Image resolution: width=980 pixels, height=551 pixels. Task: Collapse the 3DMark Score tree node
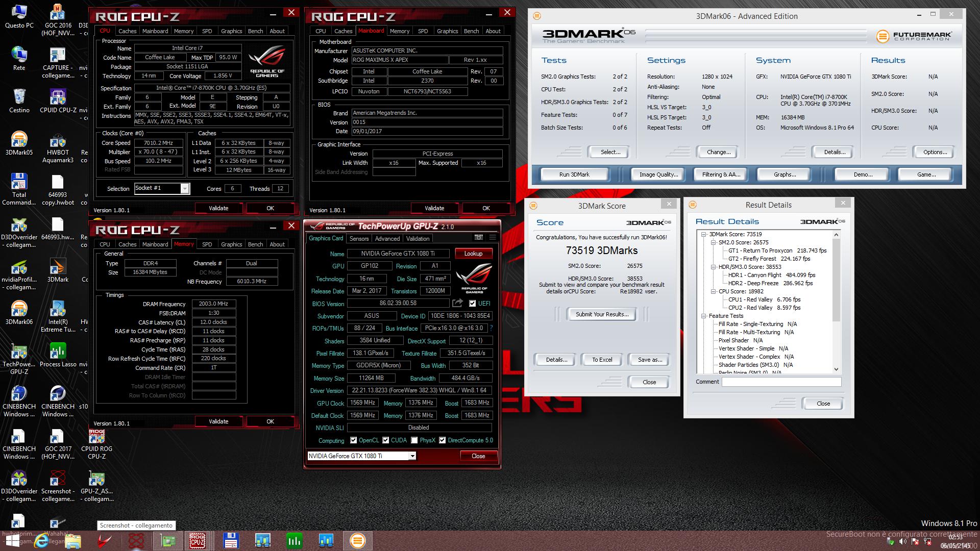coord(704,234)
